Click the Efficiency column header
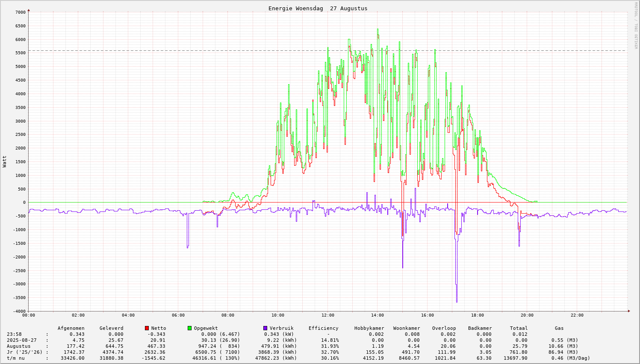The image size is (640, 364). [x=323, y=328]
